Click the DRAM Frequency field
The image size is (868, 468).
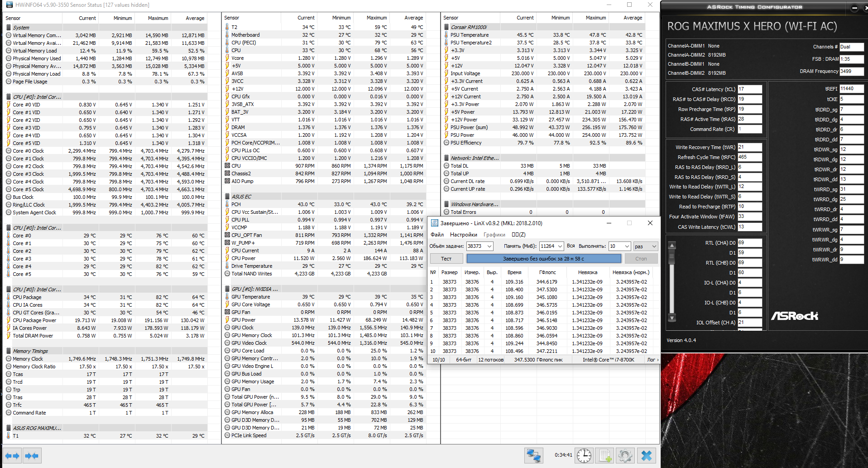click(x=852, y=71)
